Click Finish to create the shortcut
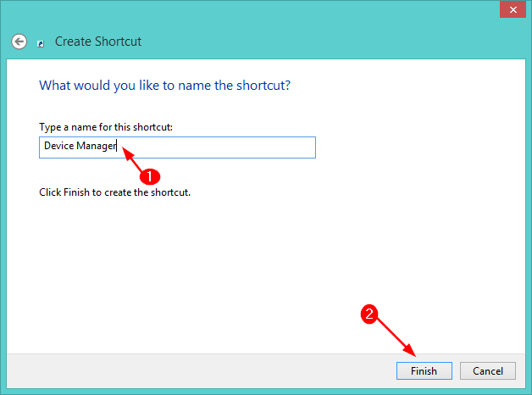532x395 pixels. [x=424, y=370]
